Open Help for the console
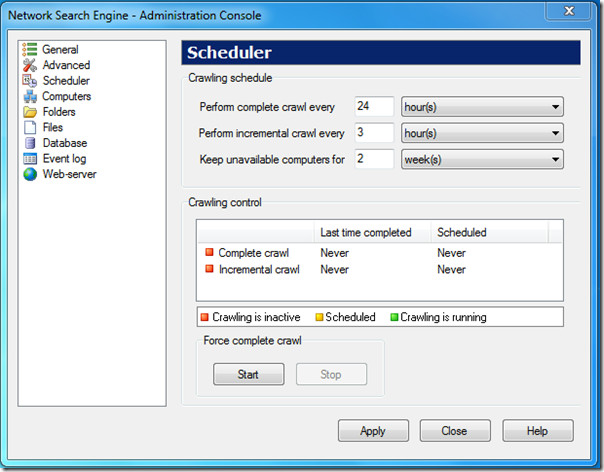 point(538,431)
